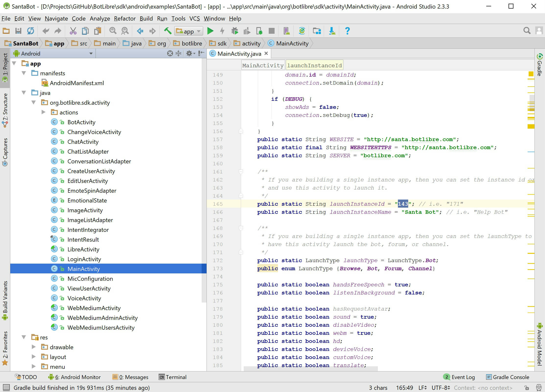Screen dimensions: 545x392
Task: Click the Undo arrow icon
Action: [46, 31]
